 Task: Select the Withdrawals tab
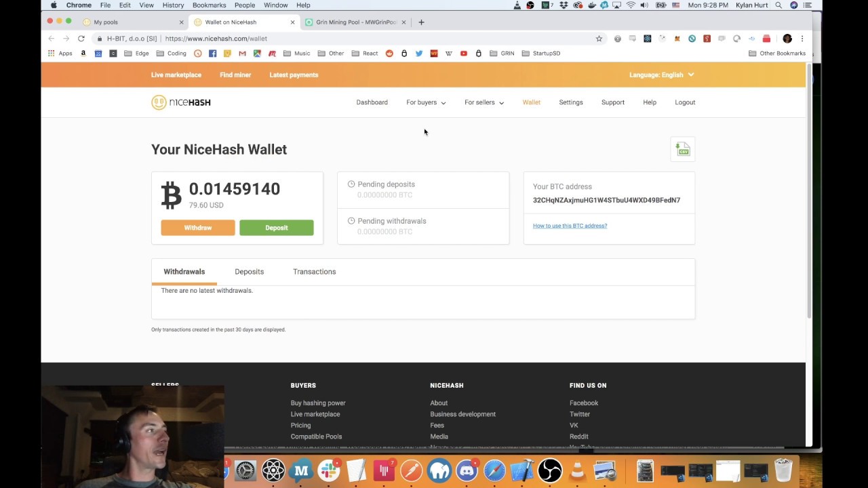184,272
